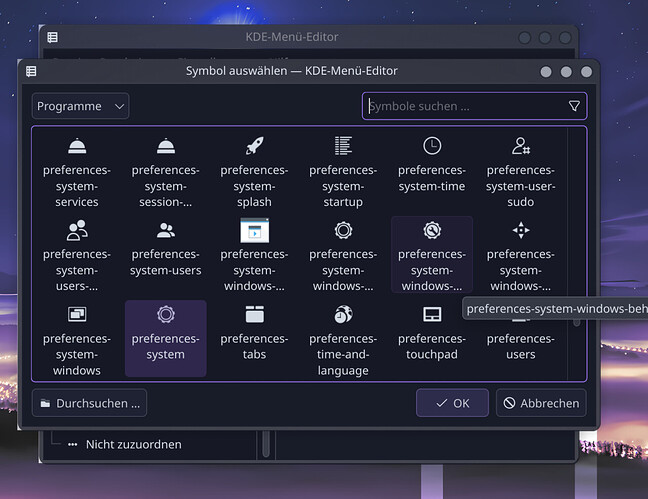
Task: Choose the preferences-system-splash rocket icon
Action: (255, 146)
